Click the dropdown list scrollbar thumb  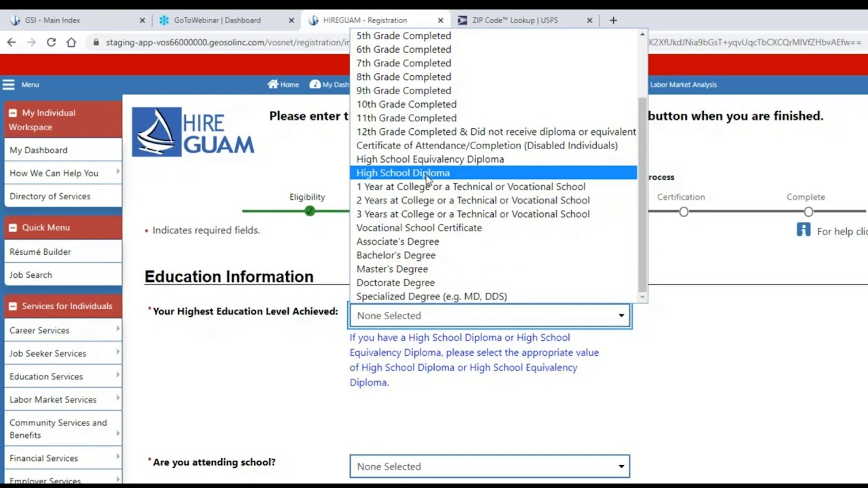coord(642,193)
